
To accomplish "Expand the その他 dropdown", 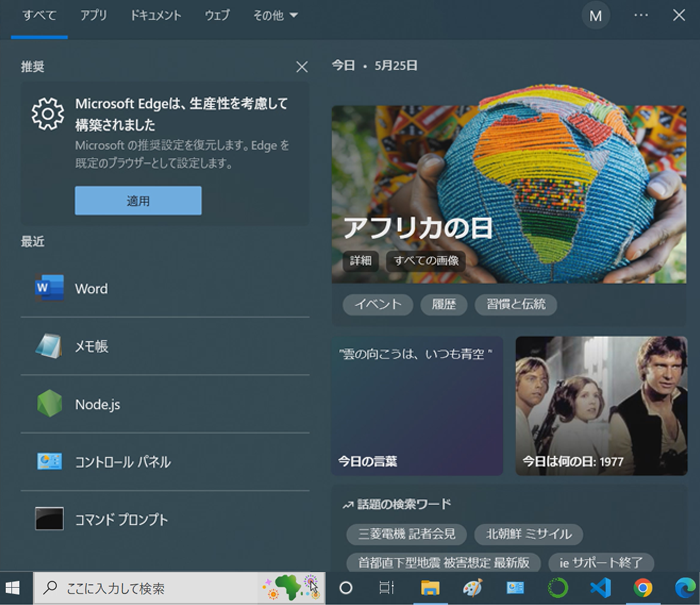I will click(x=275, y=16).
